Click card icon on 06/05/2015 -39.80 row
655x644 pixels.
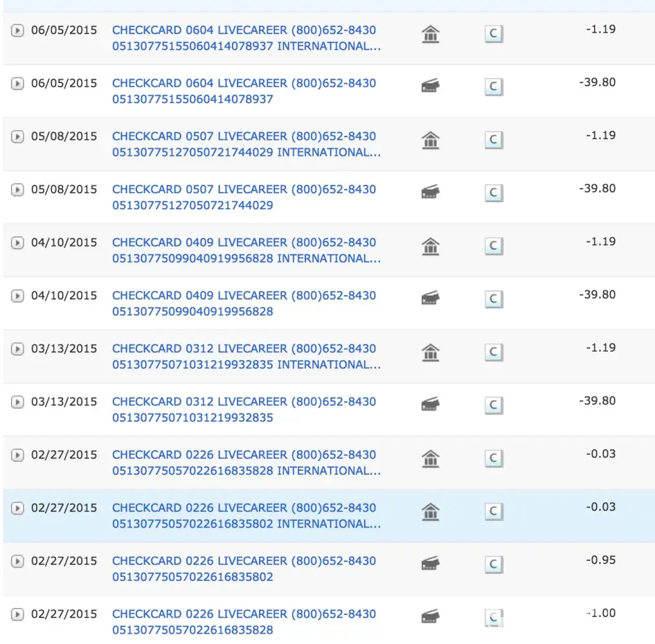click(x=430, y=86)
